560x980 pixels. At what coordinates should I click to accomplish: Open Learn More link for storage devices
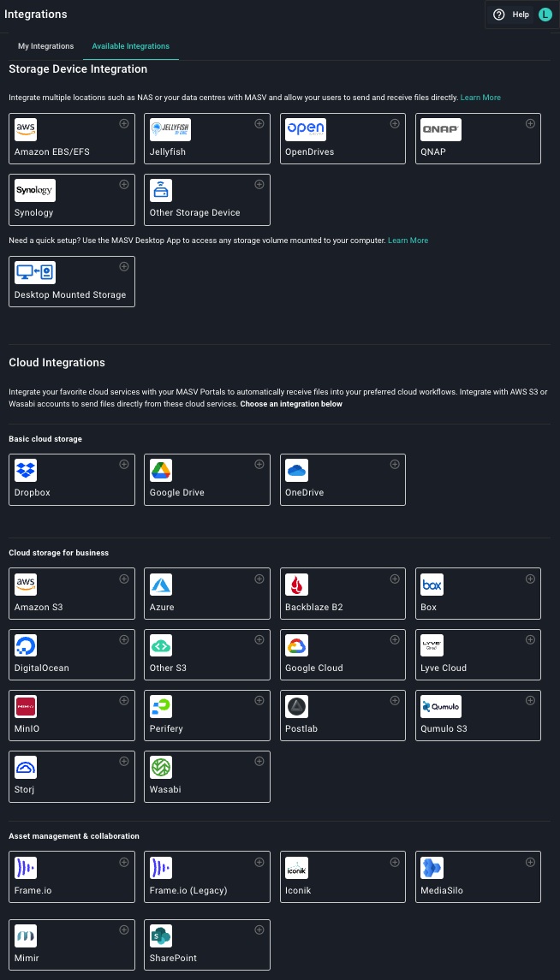(x=480, y=98)
